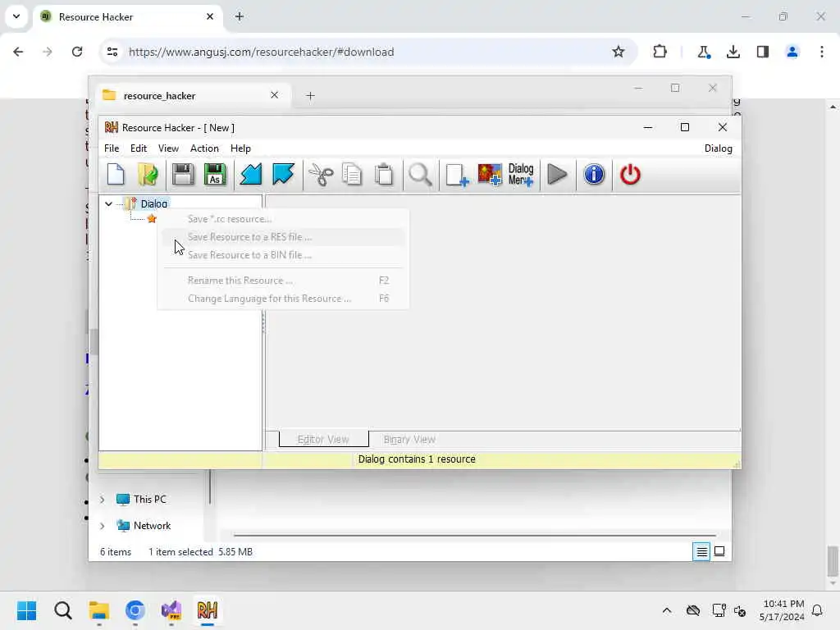The image size is (840, 630).
Task: Click the gray Play compile script icon
Action: pyautogui.click(x=557, y=175)
